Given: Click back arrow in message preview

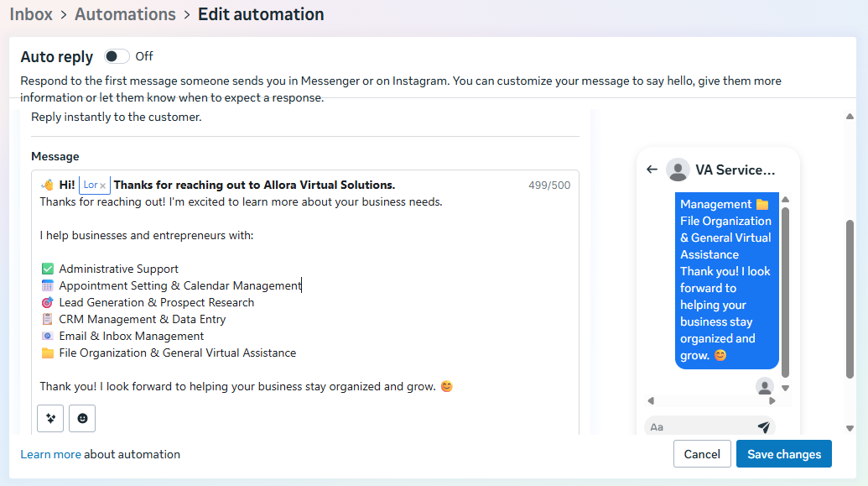Looking at the screenshot, I should tap(652, 170).
